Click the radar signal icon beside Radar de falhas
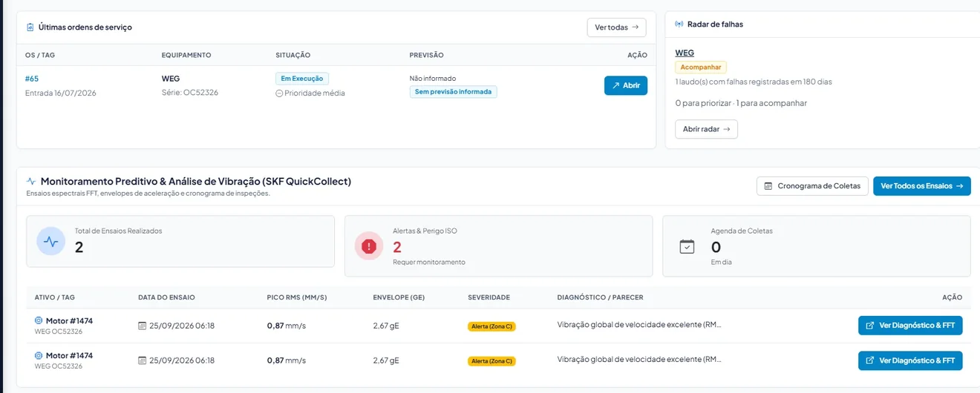This screenshot has height=393, width=980. (x=679, y=24)
